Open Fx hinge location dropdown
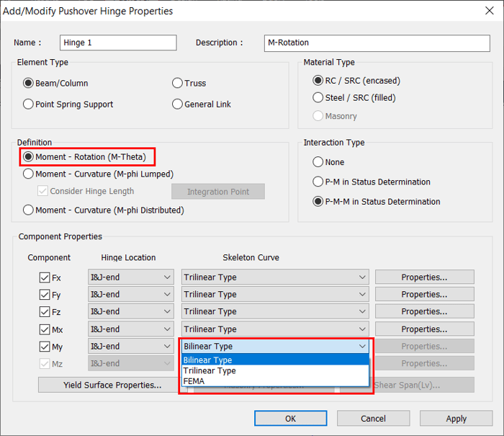Screen dimensions: 504x436 coord(131,277)
